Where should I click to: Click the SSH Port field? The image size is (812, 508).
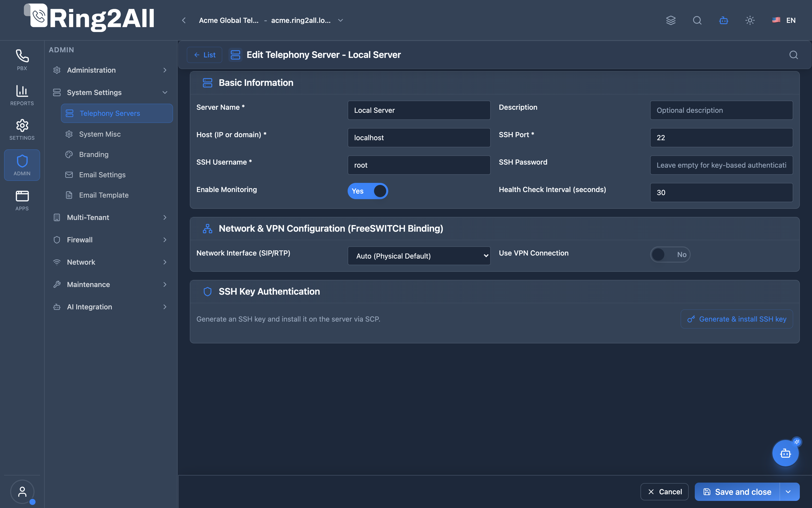point(721,138)
